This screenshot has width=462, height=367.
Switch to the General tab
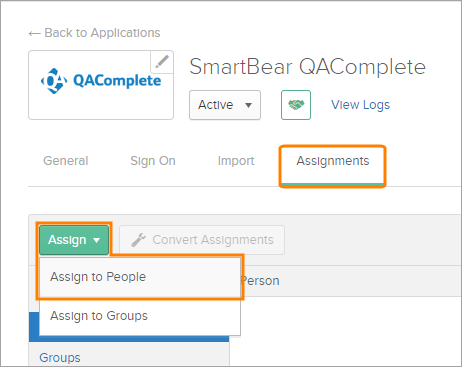tap(66, 161)
